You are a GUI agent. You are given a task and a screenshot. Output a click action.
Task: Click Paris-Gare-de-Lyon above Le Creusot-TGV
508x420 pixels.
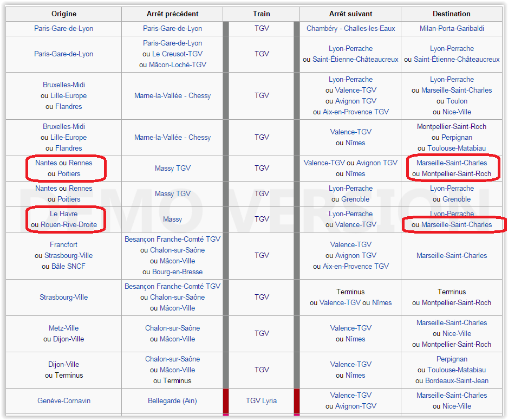pyautogui.click(x=172, y=43)
